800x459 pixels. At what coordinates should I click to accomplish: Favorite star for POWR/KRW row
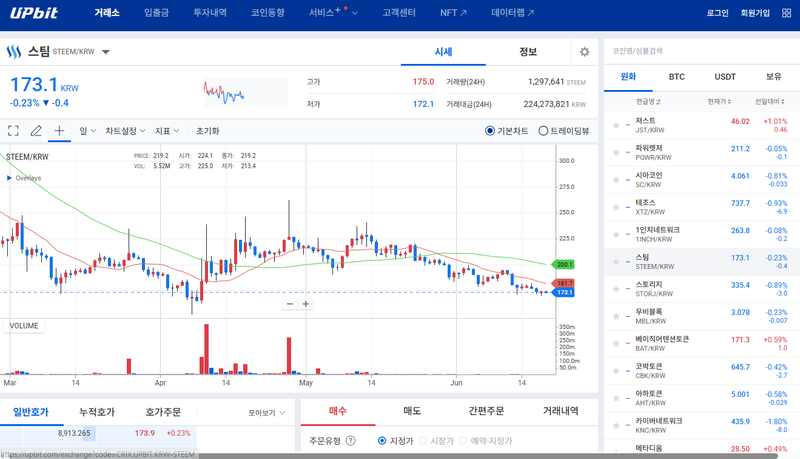tap(616, 152)
